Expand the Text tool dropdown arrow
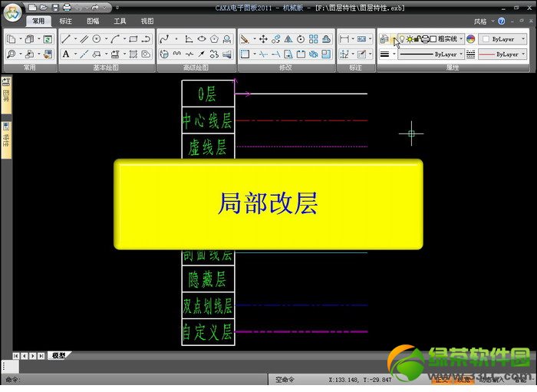 coord(75,54)
